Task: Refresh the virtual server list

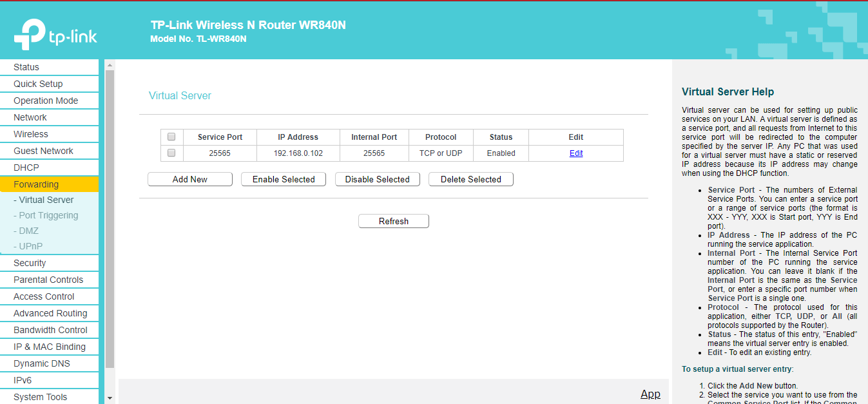Action: tap(394, 221)
